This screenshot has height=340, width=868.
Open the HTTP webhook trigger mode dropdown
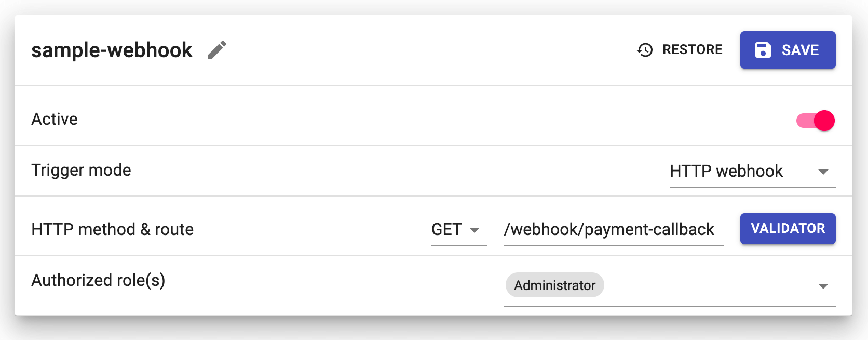tap(726, 171)
